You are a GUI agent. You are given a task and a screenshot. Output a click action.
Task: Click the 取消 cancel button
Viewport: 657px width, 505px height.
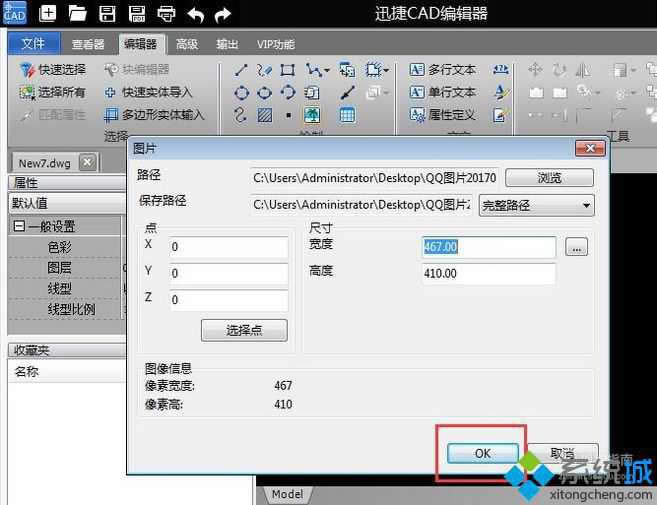563,453
